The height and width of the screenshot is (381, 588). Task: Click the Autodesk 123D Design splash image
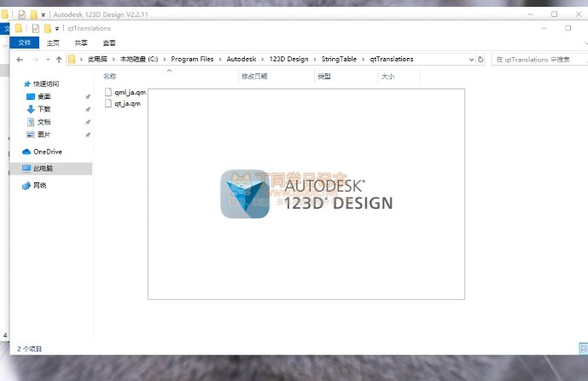[x=306, y=194]
